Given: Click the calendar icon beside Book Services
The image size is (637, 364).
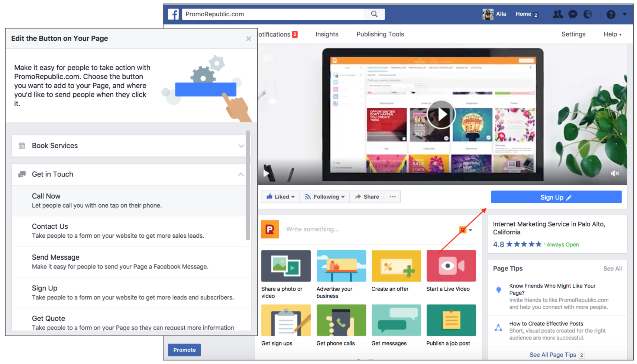Looking at the screenshot, I should pyautogui.click(x=22, y=146).
